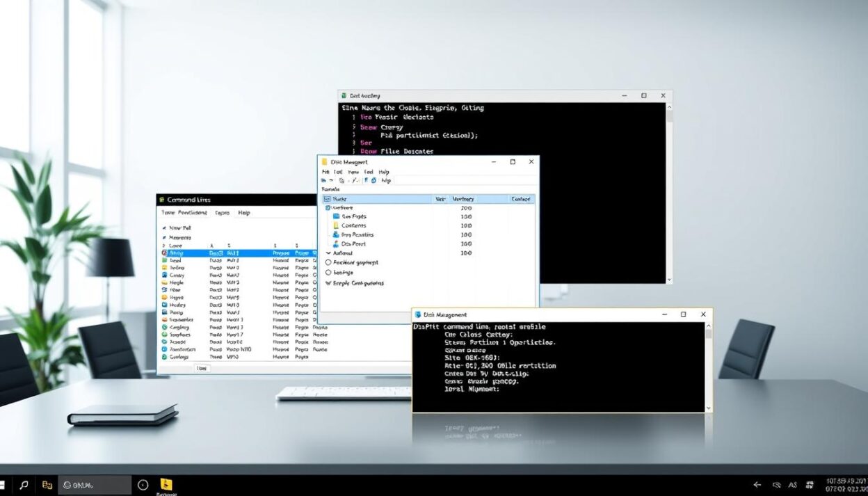Open the green drive icon near Geology row
868x496 pixels.
pyautogui.click(x=163, y=356)
